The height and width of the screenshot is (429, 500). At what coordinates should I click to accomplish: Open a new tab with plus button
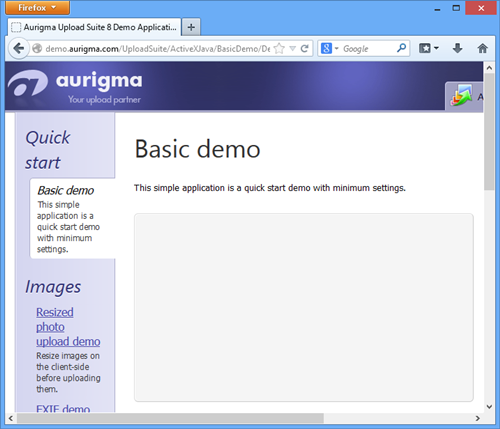coord(191,27)
